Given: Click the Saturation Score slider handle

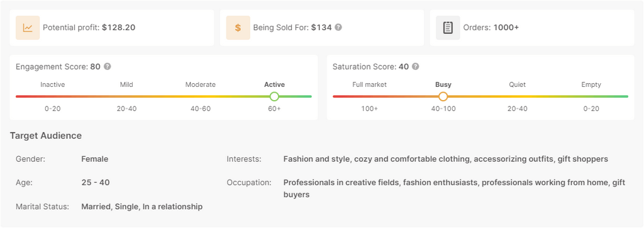Looking at the screenshot, I should (443, 96).
